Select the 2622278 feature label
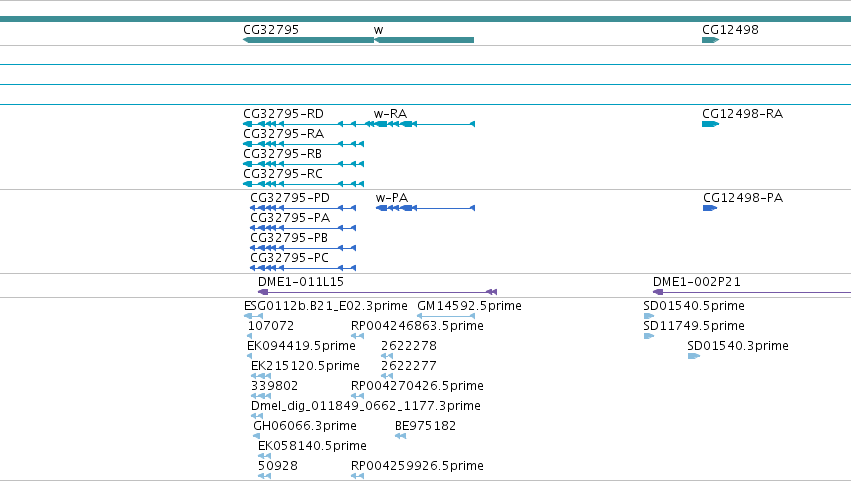This screenshot has height=481, width=851. pyautogui.click(x=409, y=346)
